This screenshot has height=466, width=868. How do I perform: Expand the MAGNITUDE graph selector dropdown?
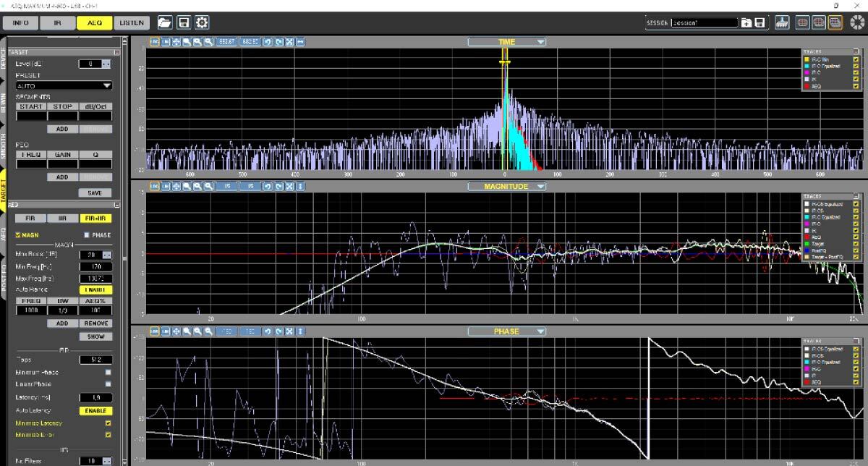coord(506,187)
